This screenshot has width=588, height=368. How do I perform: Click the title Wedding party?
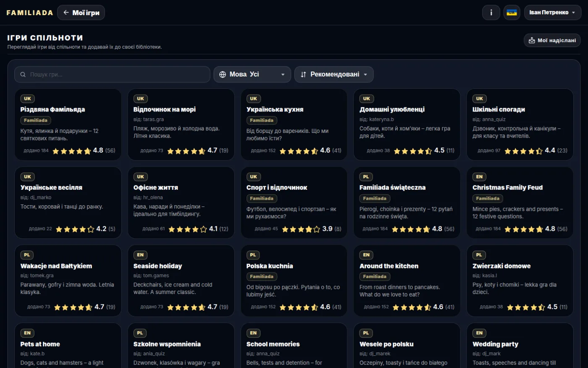point(496,344)
